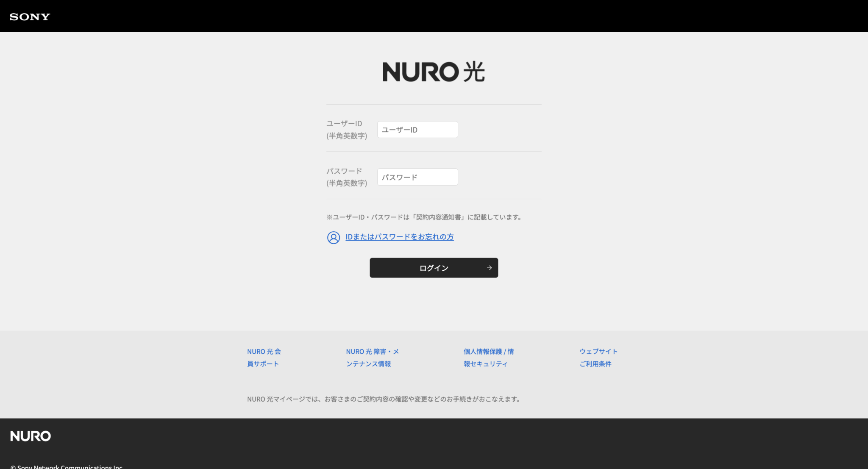This screenshot has height=469, width=868.
Task: Click the person icon beside the forgot-password link
Action: pyautogui.click(x=333, y=238)
